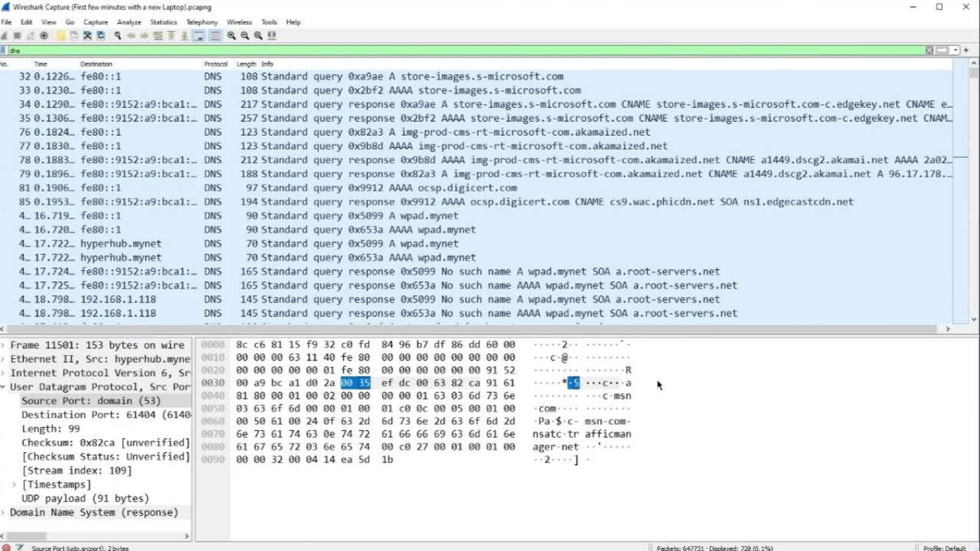Open the View menu

pos(49,22)
